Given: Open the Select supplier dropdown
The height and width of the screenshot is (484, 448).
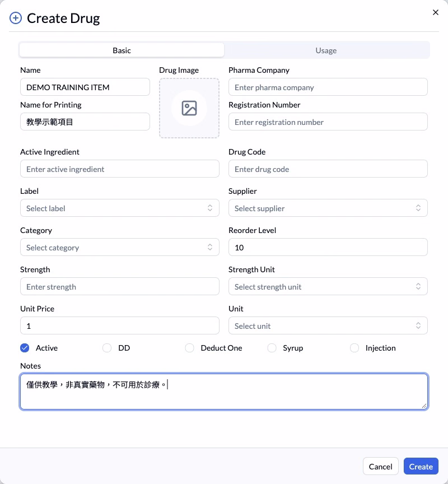Looking at the screenshot, I should (x=328, y=208).
